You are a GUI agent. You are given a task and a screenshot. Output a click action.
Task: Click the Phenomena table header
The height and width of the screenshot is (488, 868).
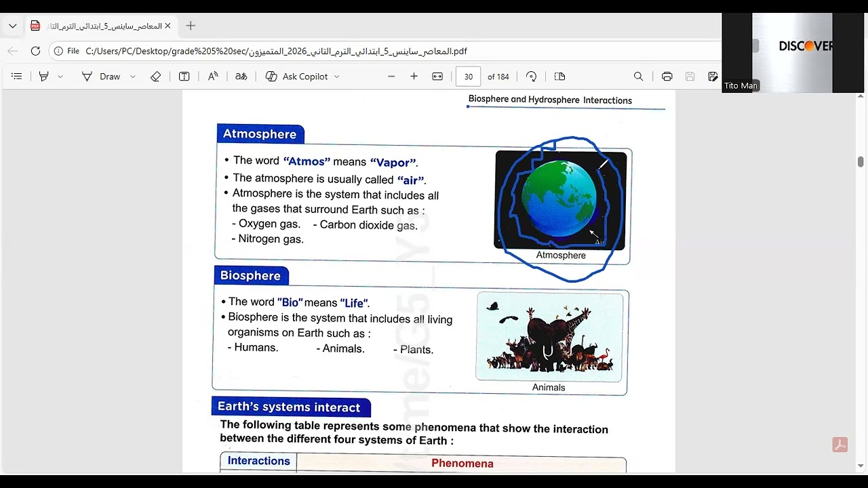462,464
